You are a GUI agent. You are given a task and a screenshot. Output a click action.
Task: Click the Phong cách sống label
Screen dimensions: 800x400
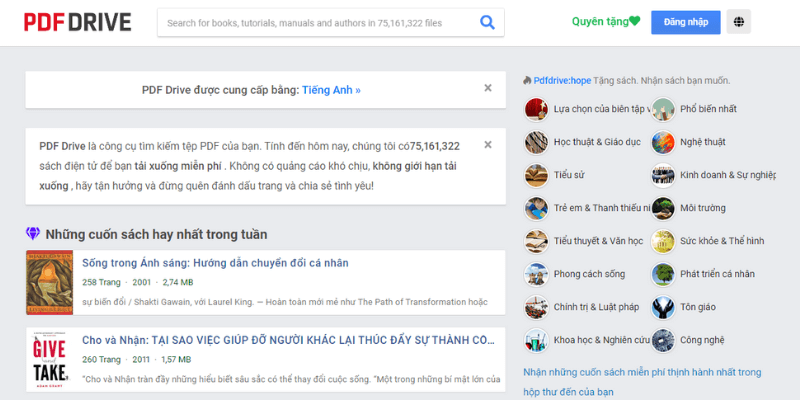(589, 274)
